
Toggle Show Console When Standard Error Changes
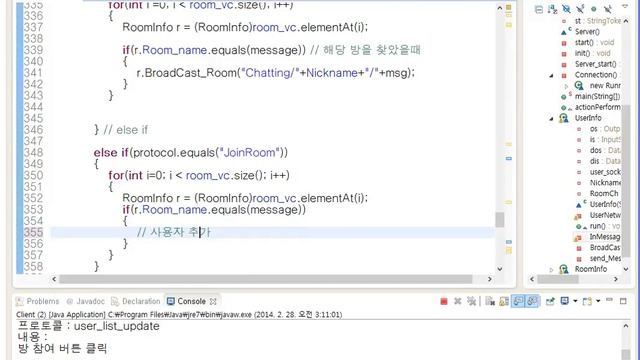point(532,301)
